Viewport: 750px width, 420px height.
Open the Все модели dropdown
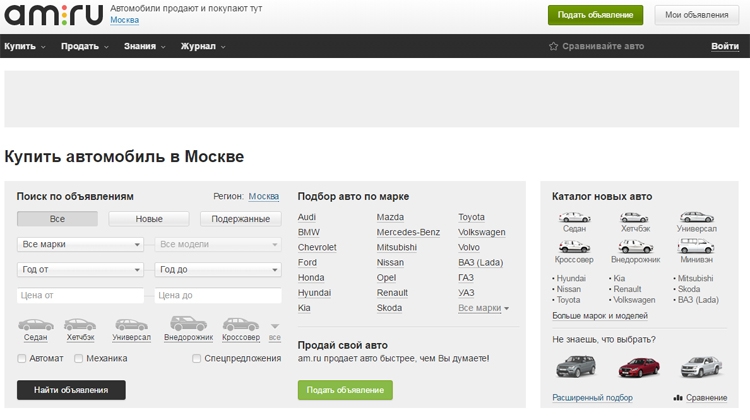click(218, 244)
